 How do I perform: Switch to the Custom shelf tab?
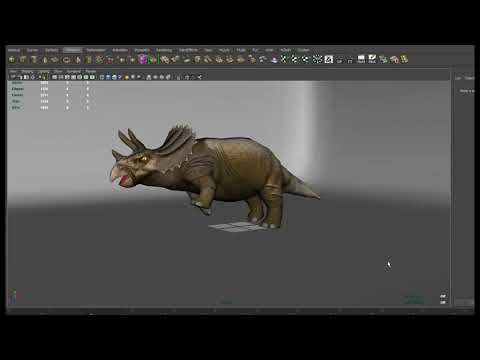(303, 50)
